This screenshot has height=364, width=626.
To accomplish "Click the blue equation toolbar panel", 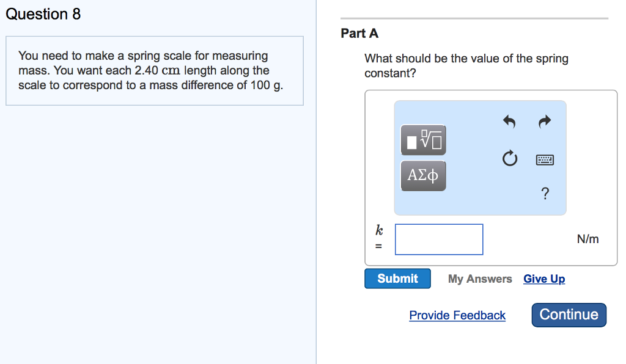I will click(x=480, y=158).
